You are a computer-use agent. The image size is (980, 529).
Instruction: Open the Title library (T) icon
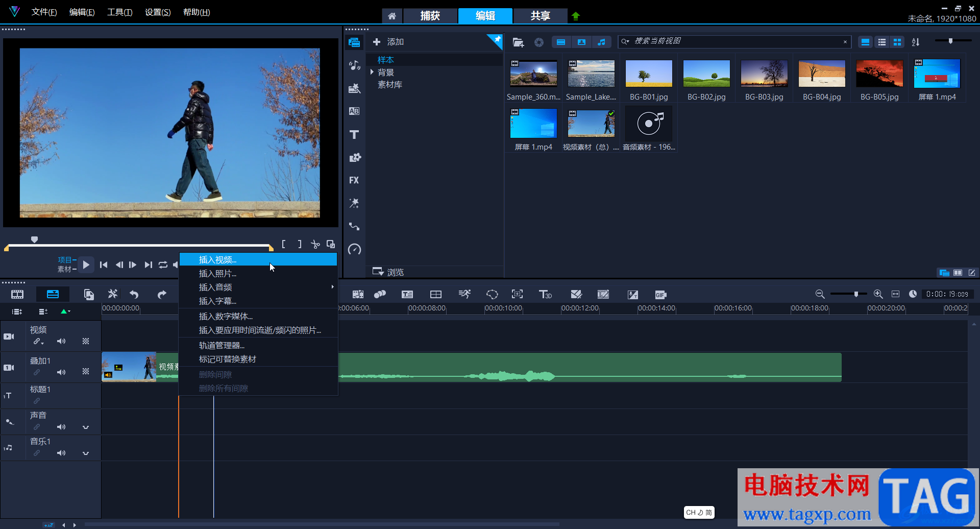tap(354, 134)
